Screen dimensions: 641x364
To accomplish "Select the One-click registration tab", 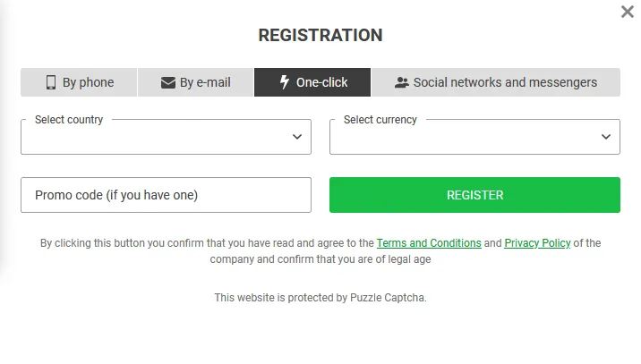I will pos(312,82).
